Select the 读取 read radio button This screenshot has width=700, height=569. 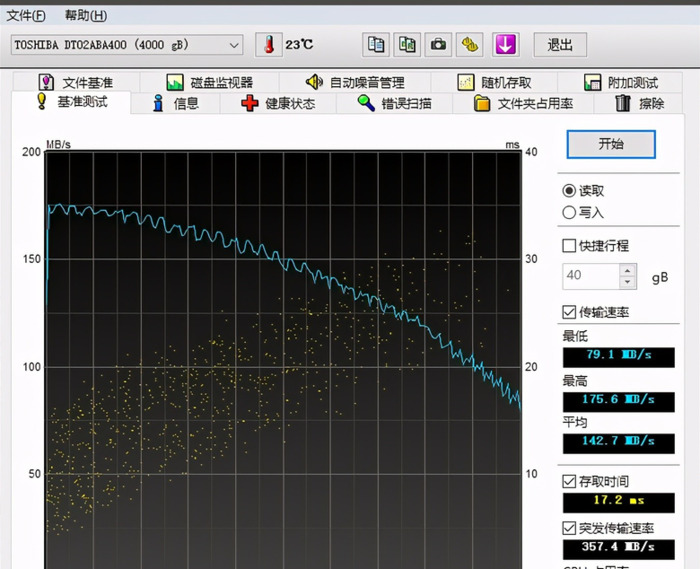[x=569, y=190]
